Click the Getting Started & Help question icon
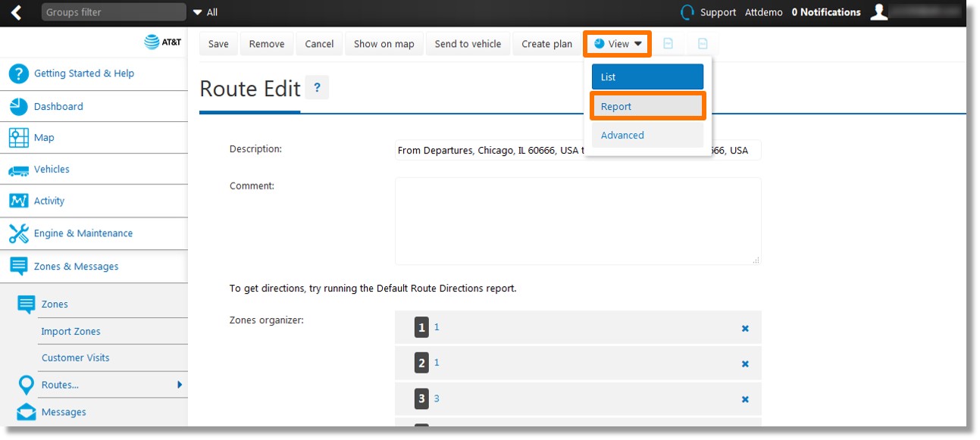This screenshot has width=980, height=440. coord(19,73)
